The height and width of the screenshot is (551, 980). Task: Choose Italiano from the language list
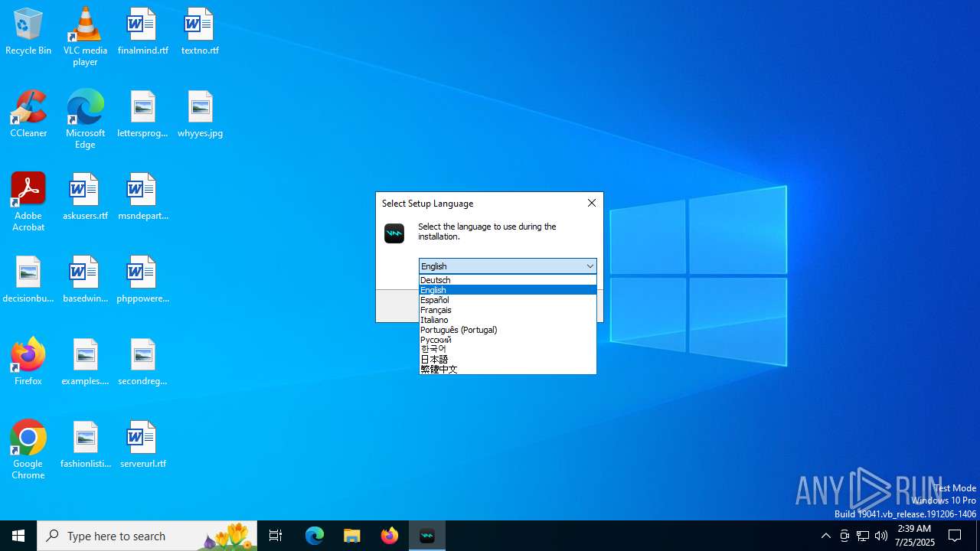(508, 320)
